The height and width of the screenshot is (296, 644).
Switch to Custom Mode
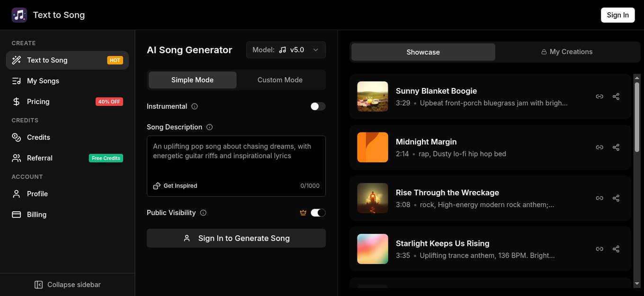point(280,80)
